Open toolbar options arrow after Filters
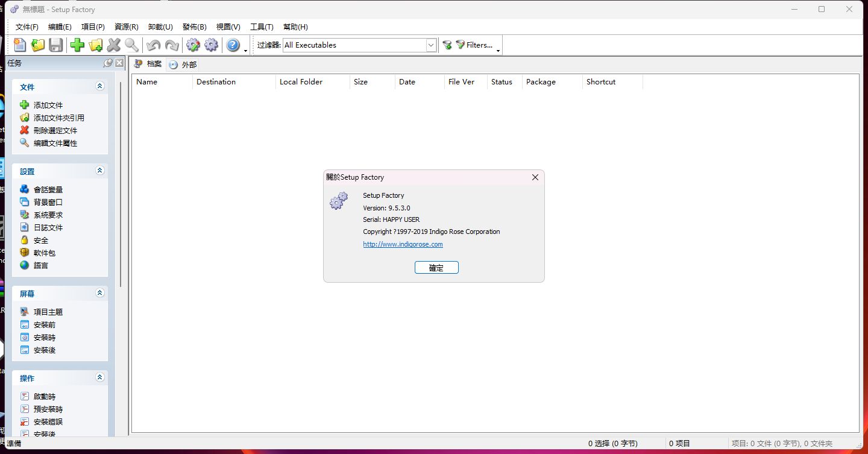The width and height of the screenshot is (868, 454). (x=498, y=51)
